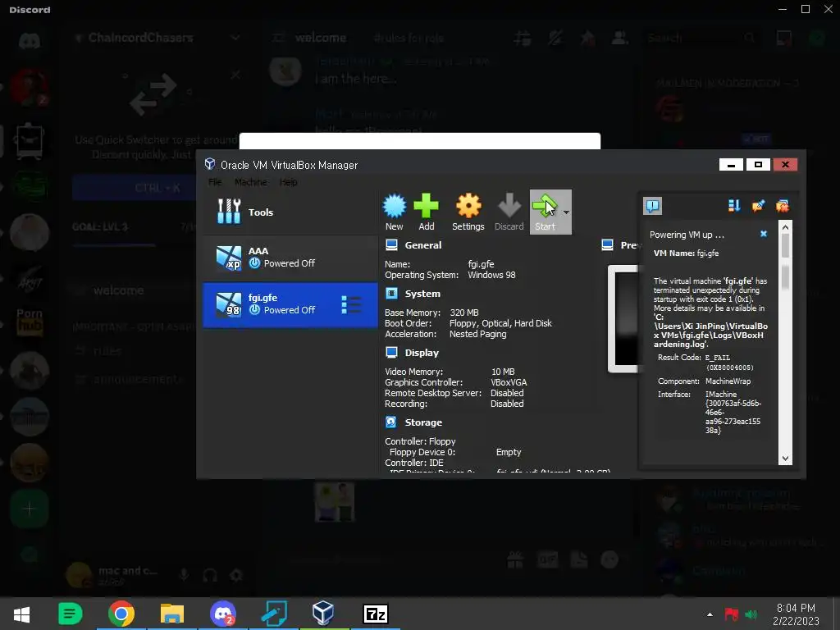Open the Start button dropdown arrow
Image resolution: width=840 pixels, height=630 pixels.
[x=566, y=212]
